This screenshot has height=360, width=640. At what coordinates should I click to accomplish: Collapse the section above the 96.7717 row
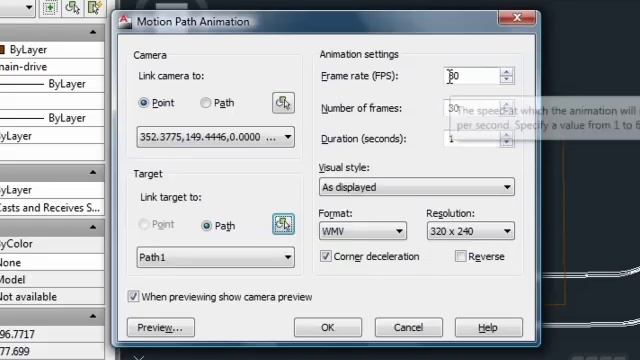[93, 316]
